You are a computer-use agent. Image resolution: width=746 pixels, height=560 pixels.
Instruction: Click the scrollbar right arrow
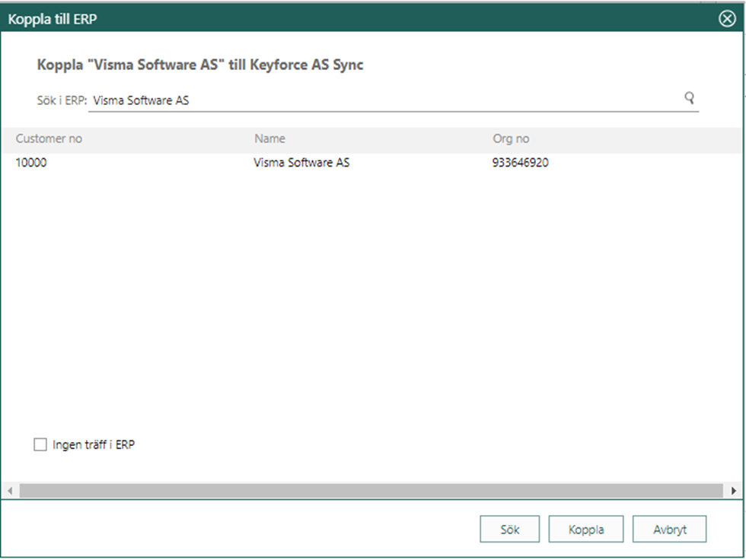tap(734, 491)
